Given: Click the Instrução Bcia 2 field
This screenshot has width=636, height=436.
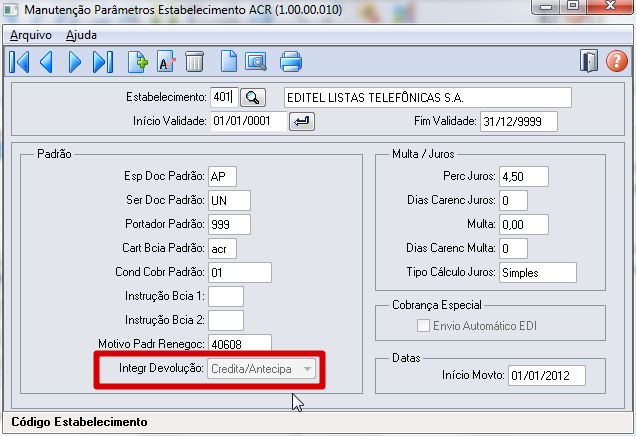Looking at the screenshot, I should [x=226, y=320].
